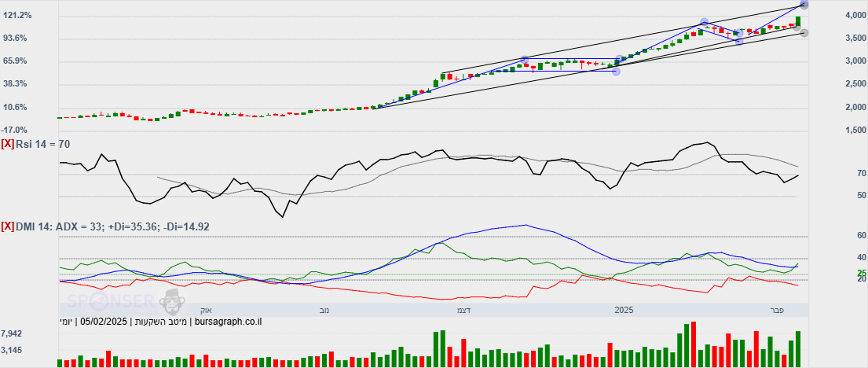Image resolution: width=868 pixels, height=368 pixels.
Task: Click the 65.9% percent axis label
Action: tap(17, 61)
